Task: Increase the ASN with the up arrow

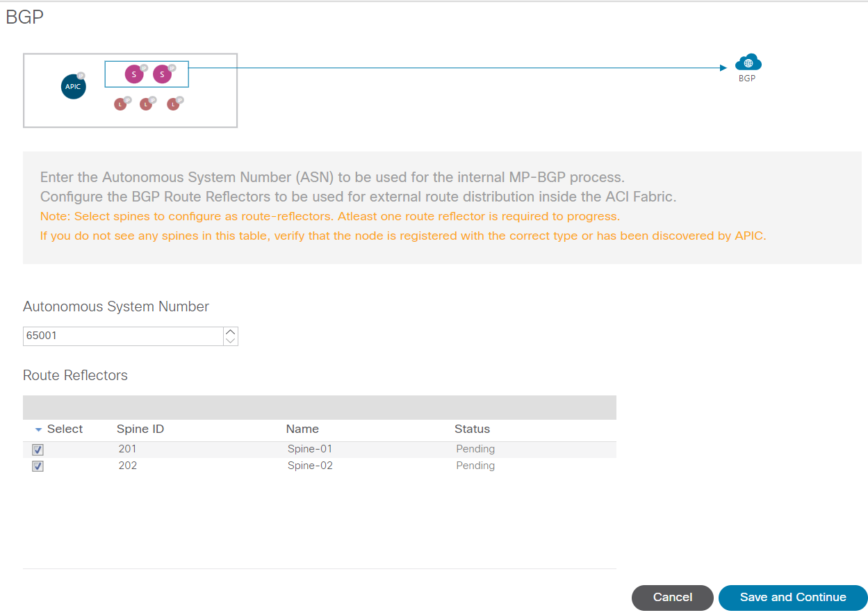Action: coord(231,332)
